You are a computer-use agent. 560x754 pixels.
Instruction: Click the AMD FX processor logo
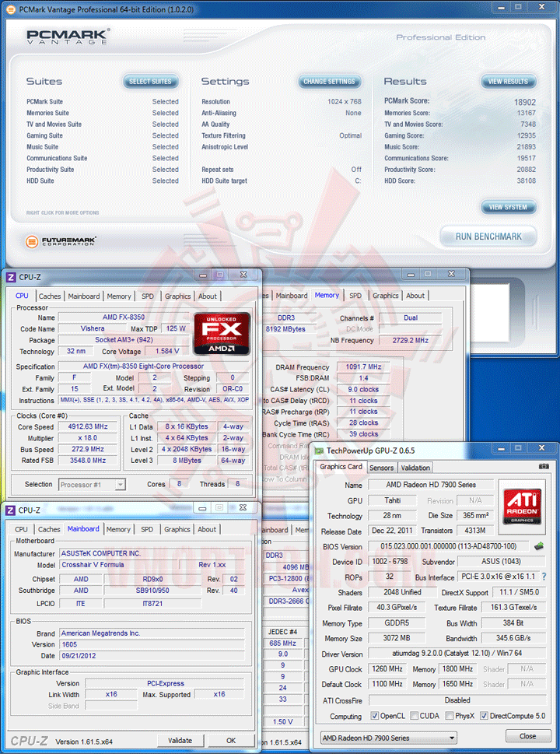coord(222,333)
